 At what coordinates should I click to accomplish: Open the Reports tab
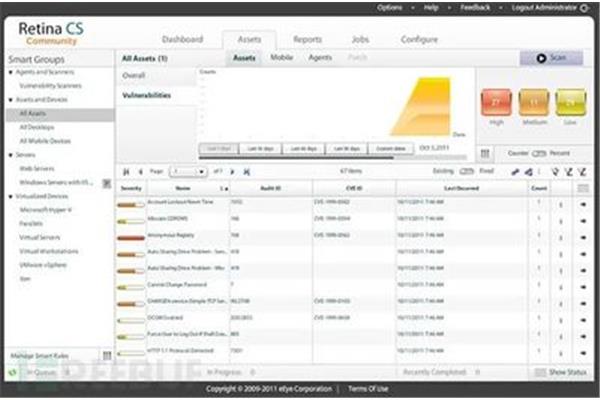(x=308, y=39)
